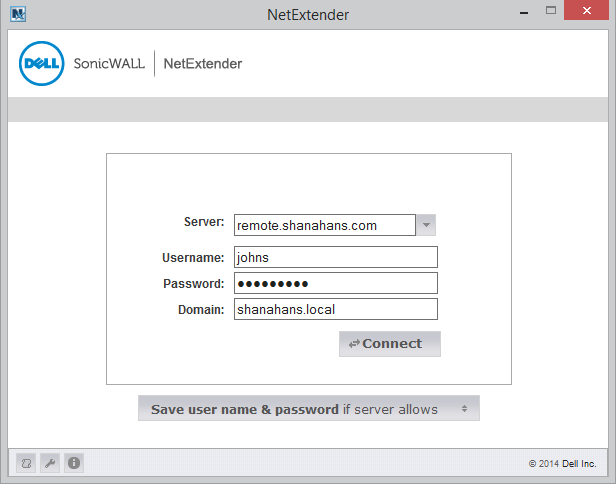
Task: Click the 'Server:' label
Action: tap(204, 222)
